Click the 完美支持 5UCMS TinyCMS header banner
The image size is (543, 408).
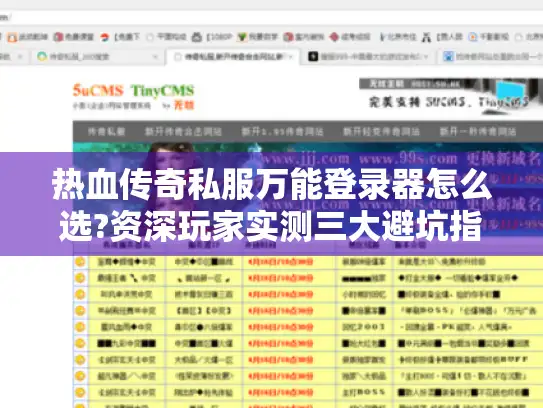[x=450, y=96]
